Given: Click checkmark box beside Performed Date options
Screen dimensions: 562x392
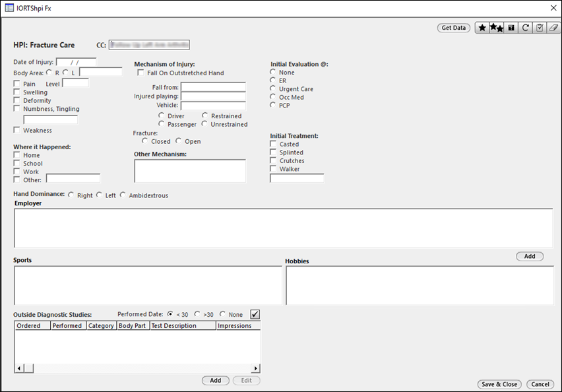Looking at the screenshot, I should click(x=255, y=314).
